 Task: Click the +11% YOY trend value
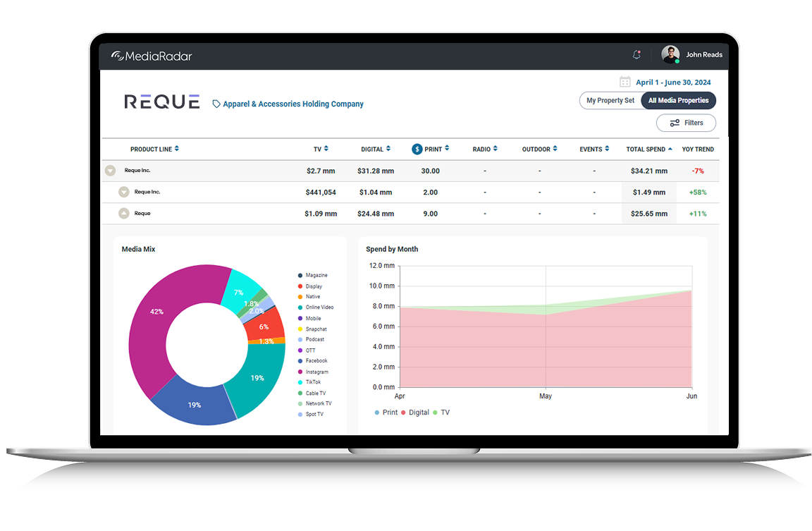coord(698,214)
